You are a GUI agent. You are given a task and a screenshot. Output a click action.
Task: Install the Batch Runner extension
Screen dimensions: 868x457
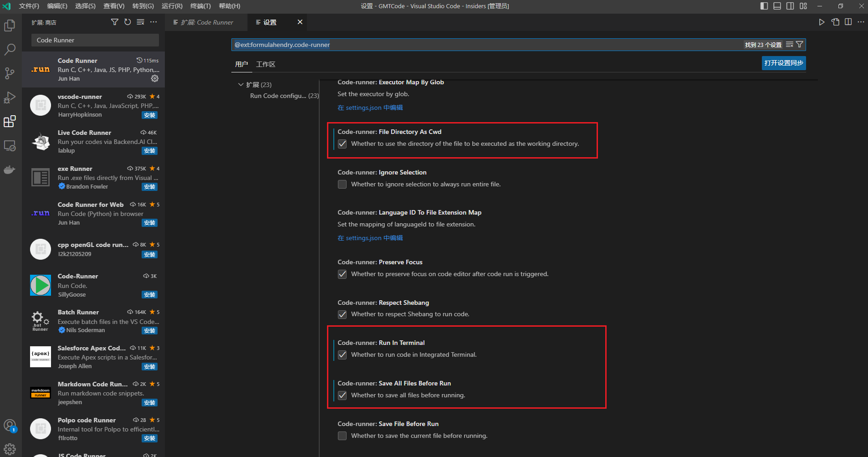point(149,331)
